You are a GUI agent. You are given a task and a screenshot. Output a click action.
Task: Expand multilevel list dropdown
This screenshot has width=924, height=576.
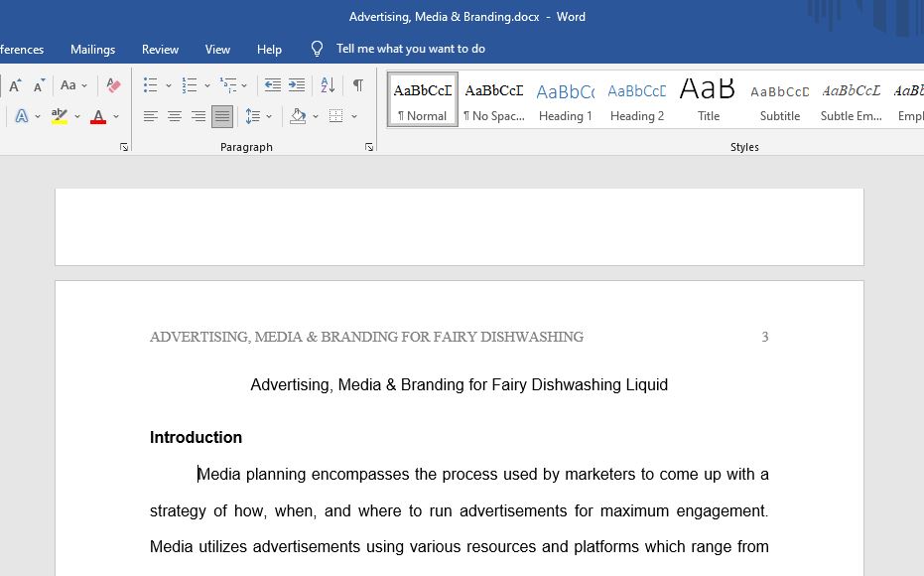click(x=244, y=85)
